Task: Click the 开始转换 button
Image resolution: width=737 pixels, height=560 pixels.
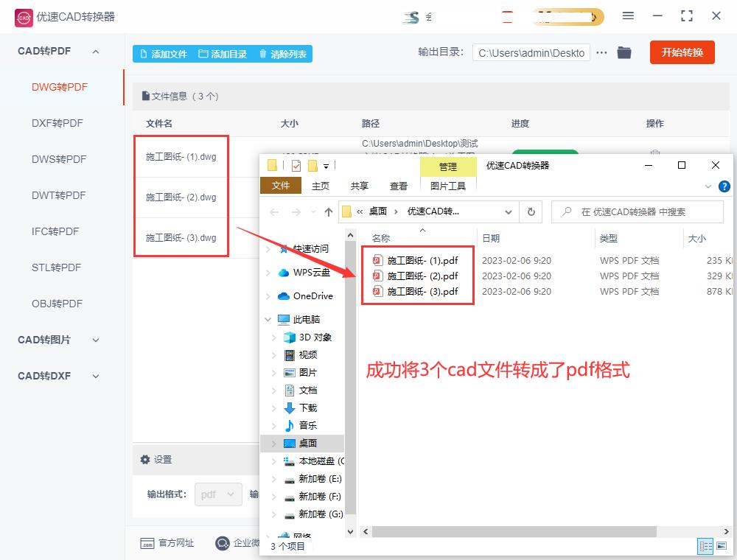Action: 682,52
